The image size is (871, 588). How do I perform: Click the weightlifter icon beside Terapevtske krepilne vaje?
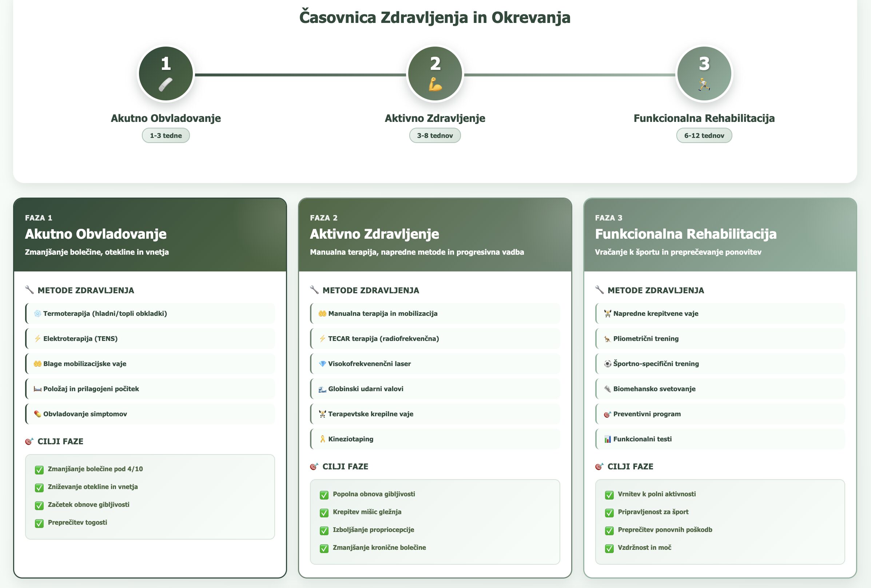[x=322, y=414]
